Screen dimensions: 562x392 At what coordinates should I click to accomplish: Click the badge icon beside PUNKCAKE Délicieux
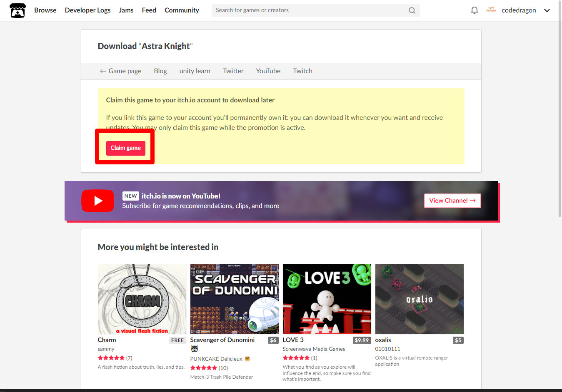[x=247, y=359]
